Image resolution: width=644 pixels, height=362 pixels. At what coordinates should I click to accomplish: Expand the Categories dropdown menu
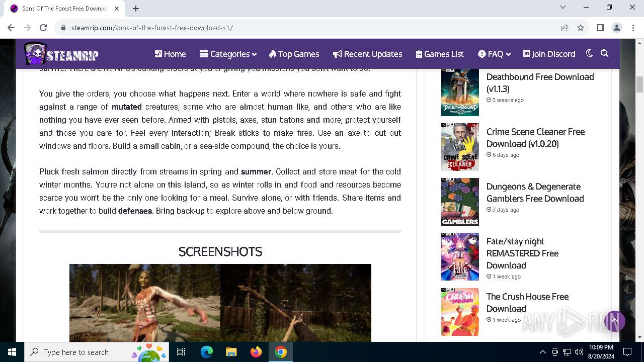[228, 54]
